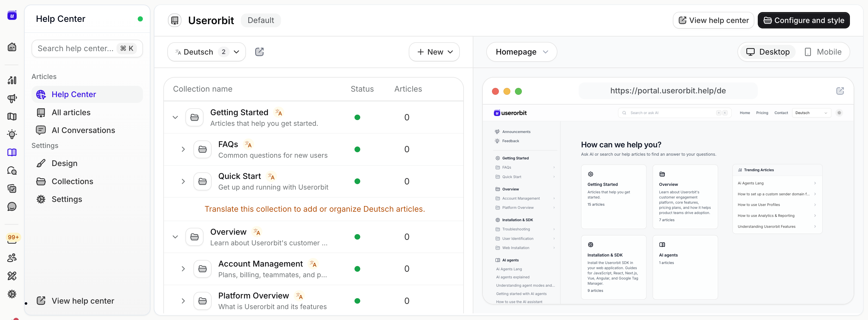Screen dimensions: 868x320
Task: Open the New dropdown button
Action: (x=434, y=52)
